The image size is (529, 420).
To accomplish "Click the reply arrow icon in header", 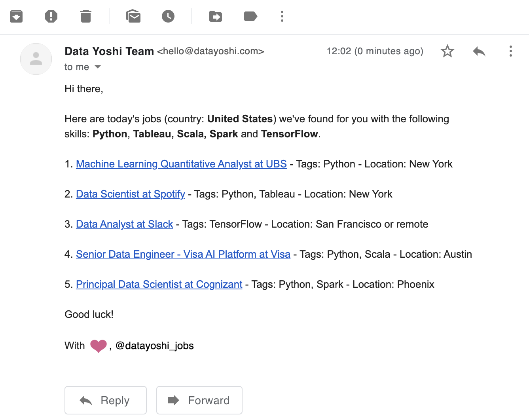I will (479, 51).
